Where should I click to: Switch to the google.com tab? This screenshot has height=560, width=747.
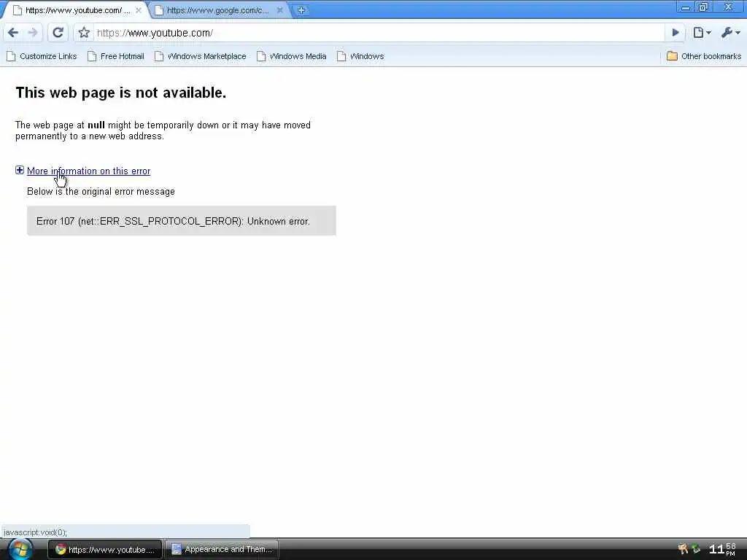(x=217, y=10)
